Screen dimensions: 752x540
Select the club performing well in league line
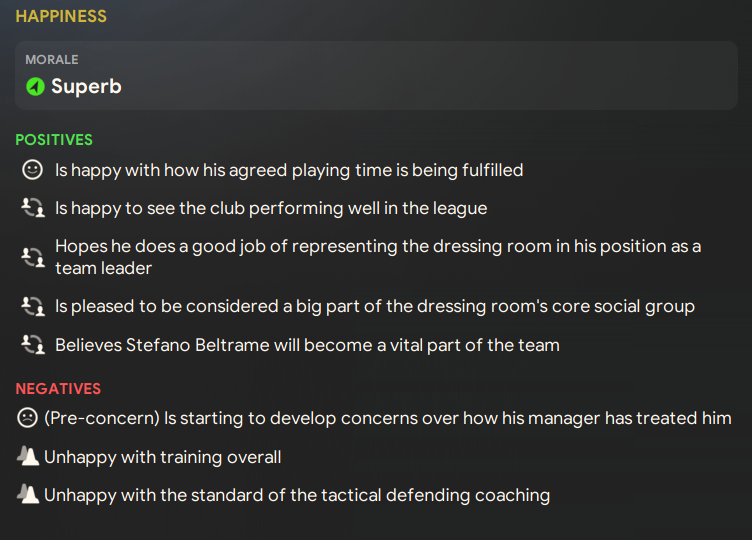click(x=271, y=208)
